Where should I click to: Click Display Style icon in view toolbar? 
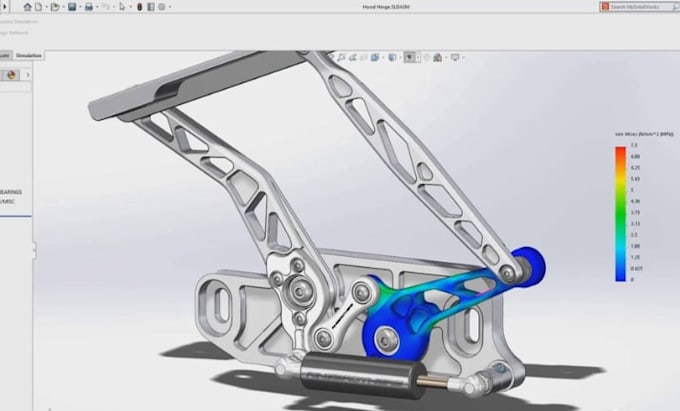[392, 57]
